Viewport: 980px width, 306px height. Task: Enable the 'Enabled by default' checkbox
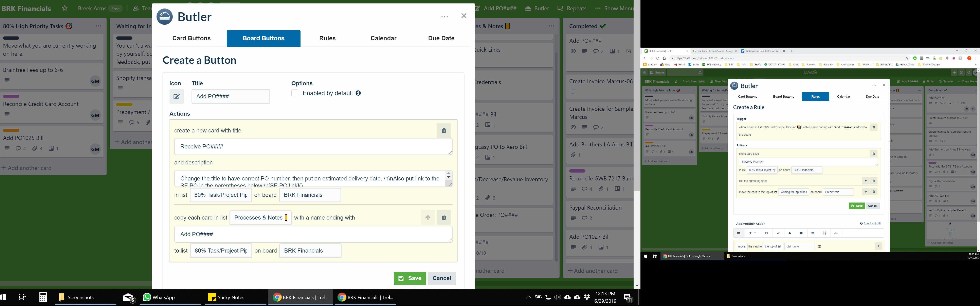point(295,93)
